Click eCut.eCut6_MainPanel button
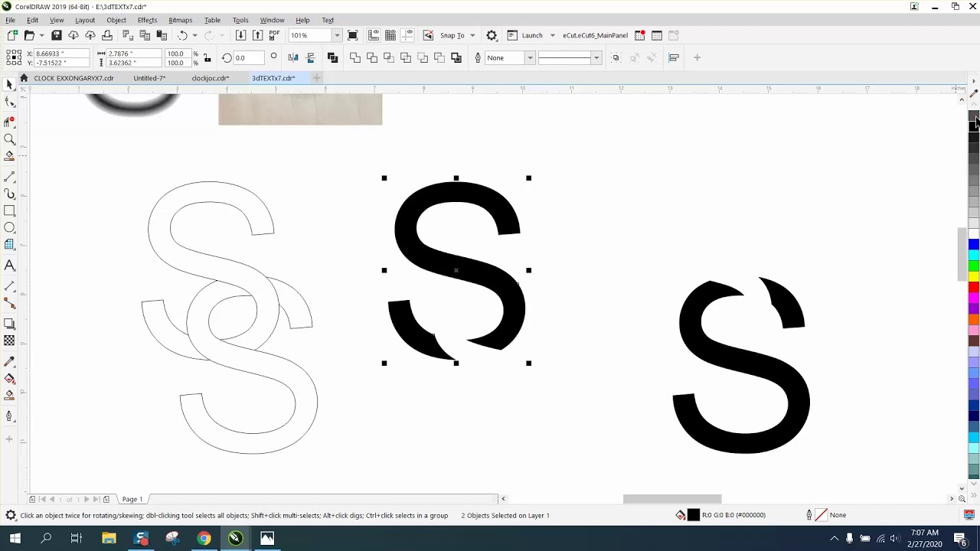The height and width of the screenshot is (551, 980). [595, 35]
